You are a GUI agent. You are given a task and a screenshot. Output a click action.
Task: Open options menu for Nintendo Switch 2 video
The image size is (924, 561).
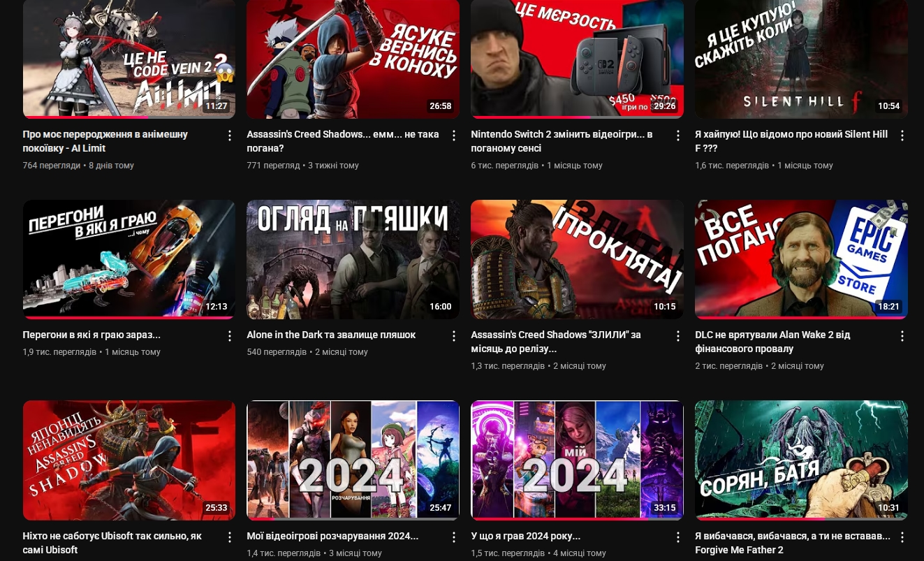click(x=677, y=136)
